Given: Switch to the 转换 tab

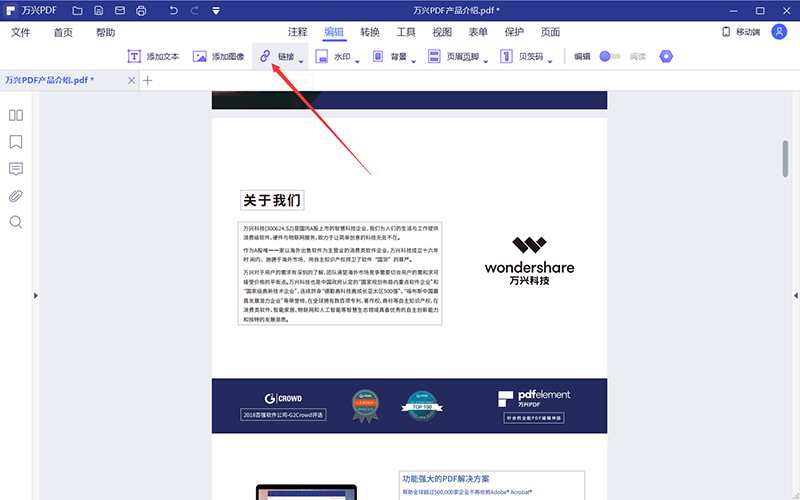Looking at the screenshot, I should pos(370,32).
